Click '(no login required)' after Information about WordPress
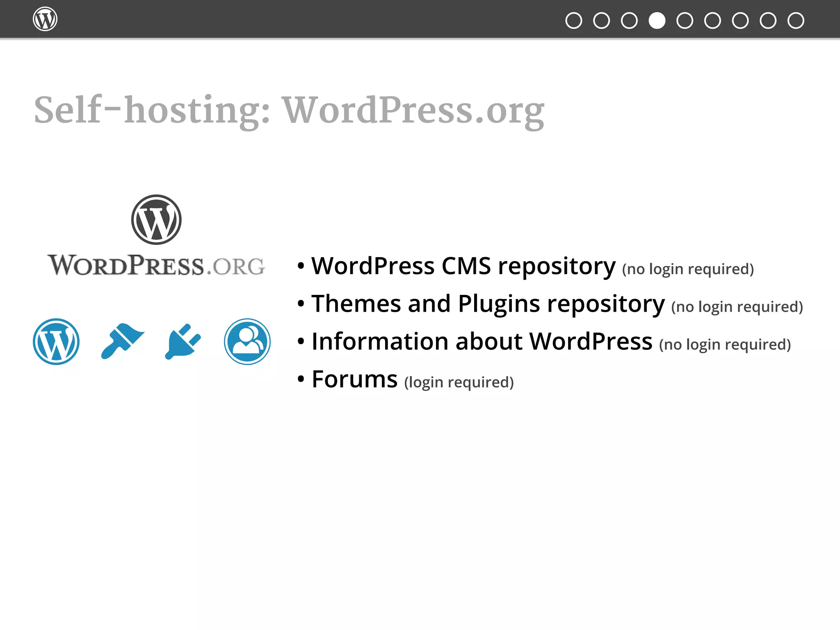The image size is (840, 630). (x=725, y=345)
